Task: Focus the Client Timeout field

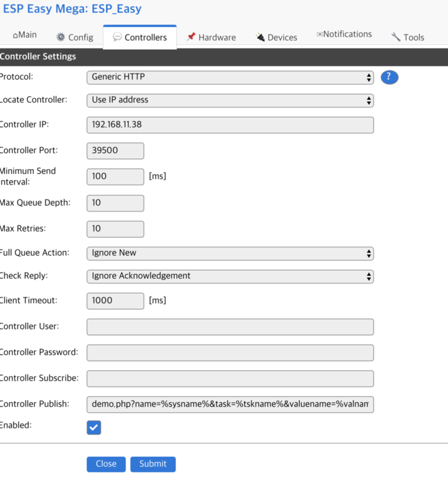Action: tap(115, 301)
